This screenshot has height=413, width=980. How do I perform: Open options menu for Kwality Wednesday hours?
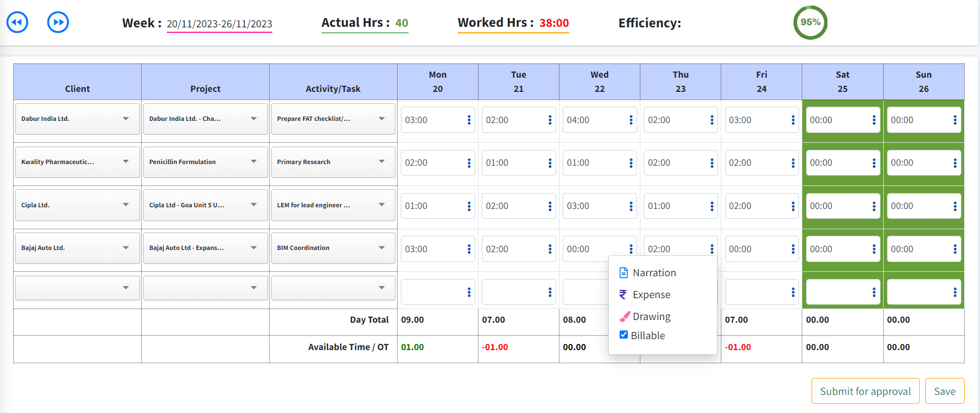pos(631,163)
